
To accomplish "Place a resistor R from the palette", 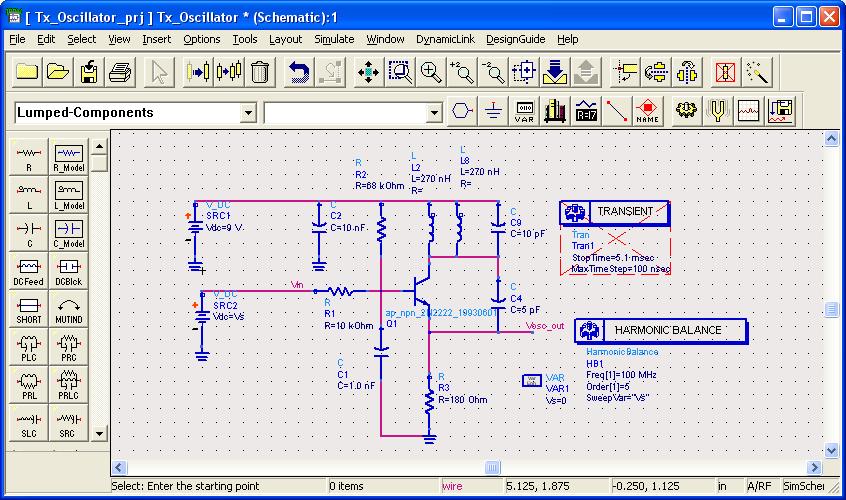I will click(29, 157).
